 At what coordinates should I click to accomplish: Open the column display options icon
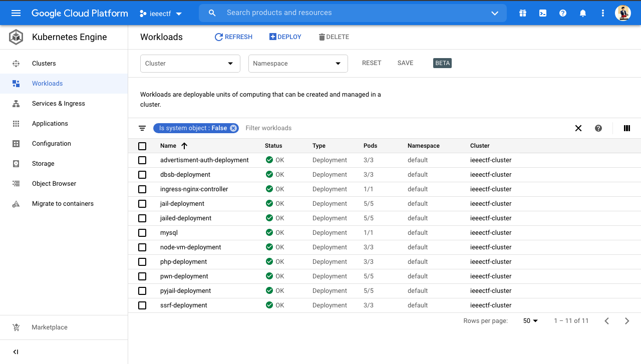pos(626,128)
